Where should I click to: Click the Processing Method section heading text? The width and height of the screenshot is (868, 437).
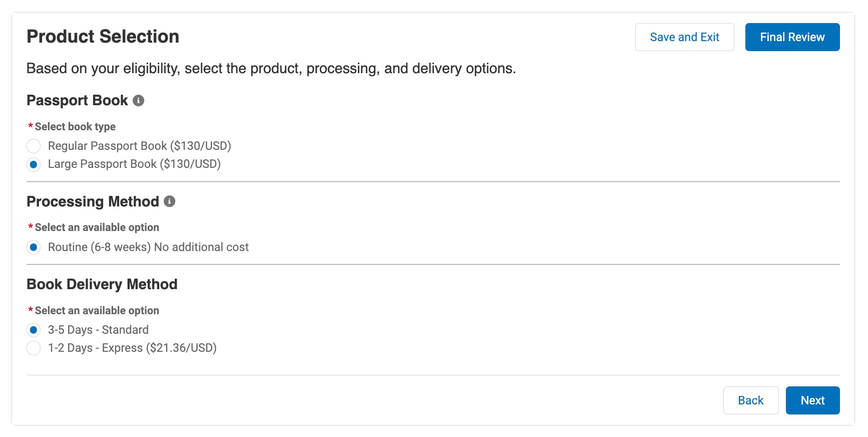(x=93, y=201)
